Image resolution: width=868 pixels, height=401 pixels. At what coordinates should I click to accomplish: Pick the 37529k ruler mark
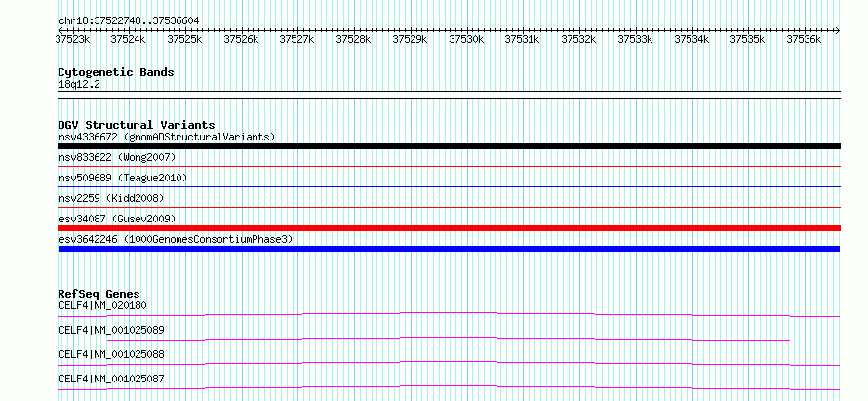(x=411, y=39)
